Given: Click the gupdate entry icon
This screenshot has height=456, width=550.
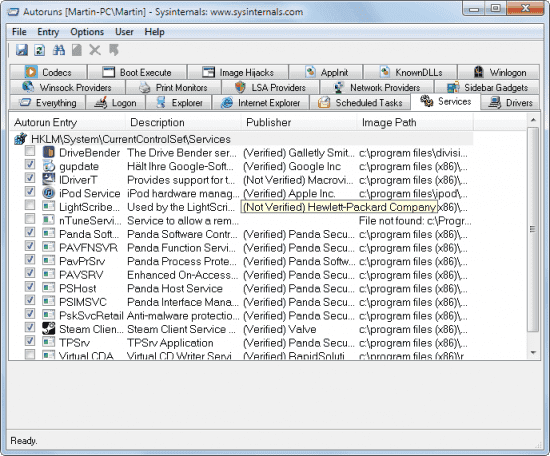Looking at the screenshot, I should [x=49, y=166].
